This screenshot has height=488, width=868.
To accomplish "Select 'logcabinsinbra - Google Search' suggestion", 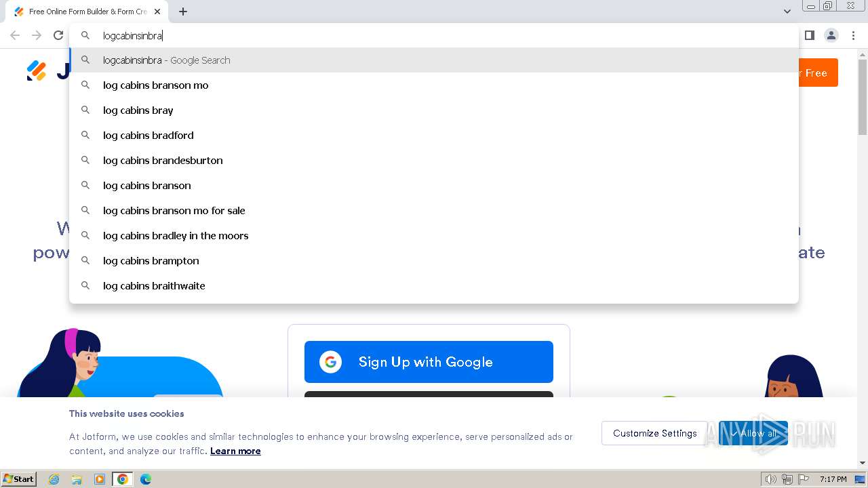I will pos(434,60).
